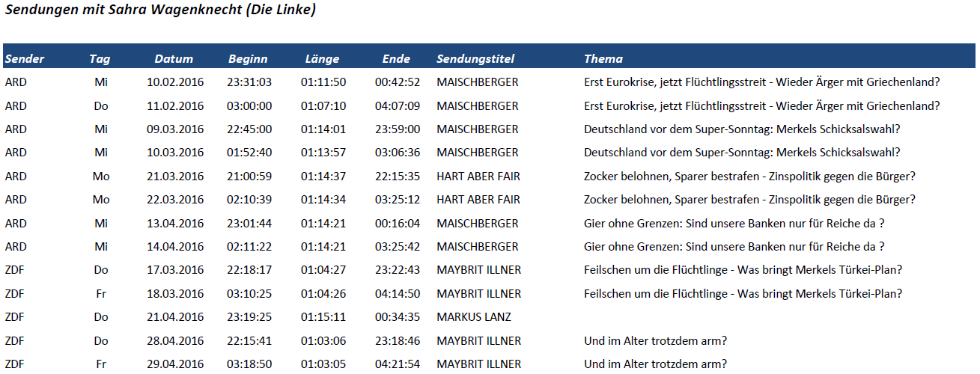Click date cell 21.04.2016

(x=175, y=317)
